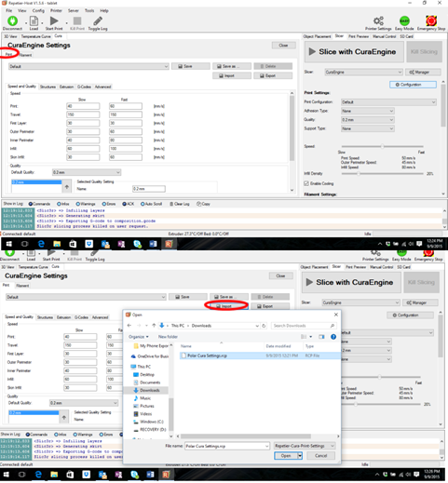Click Export button in upper screenshot
This screenshot has height=483, width=448.
(273, 75)
